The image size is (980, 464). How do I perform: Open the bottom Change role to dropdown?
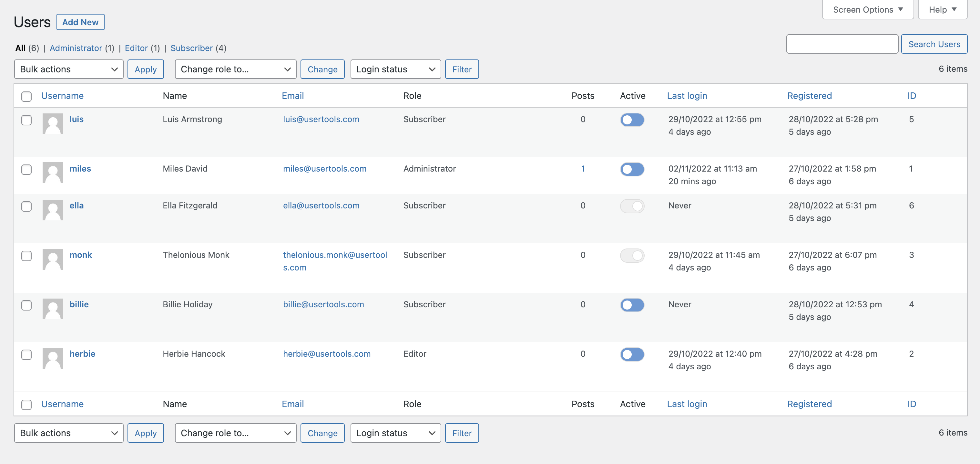click(236, 433)
